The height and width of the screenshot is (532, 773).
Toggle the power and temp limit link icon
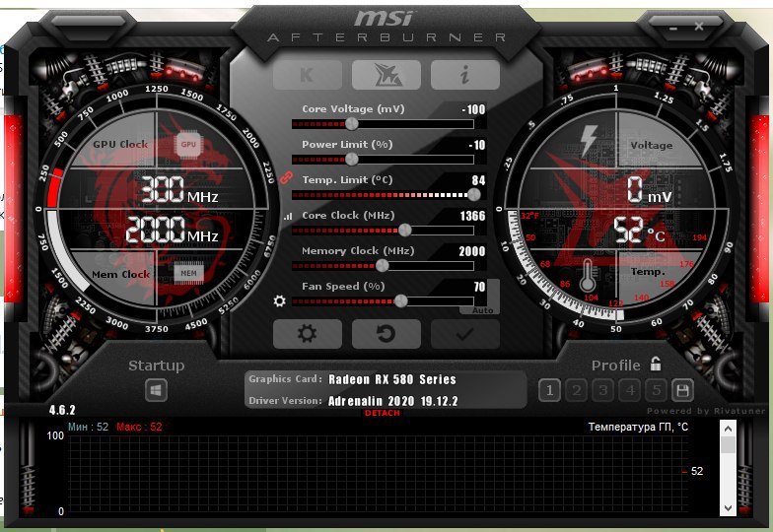coord(286,177)
